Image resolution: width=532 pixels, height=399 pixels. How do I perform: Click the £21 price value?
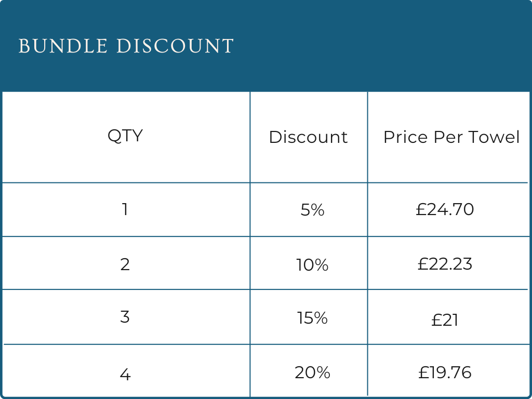click(x=445, y=320)
